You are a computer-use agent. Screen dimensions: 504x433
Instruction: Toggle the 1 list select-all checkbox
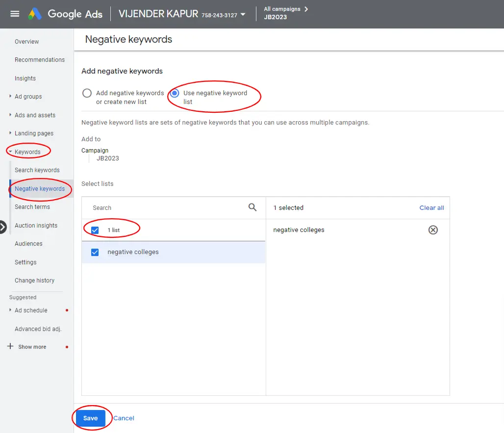95,230
